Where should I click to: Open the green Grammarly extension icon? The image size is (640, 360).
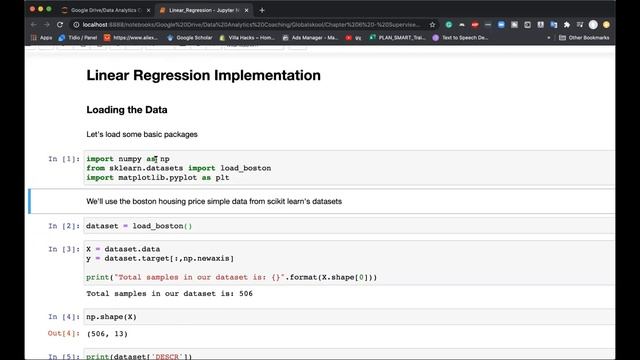(x=449, y=25)
